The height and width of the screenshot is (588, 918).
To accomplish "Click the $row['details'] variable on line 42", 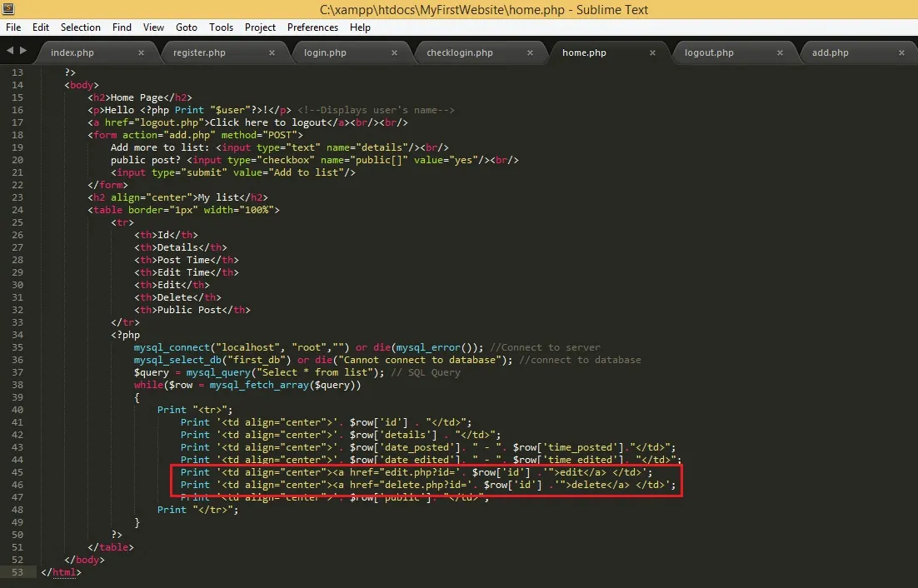I will [x=393, y=436].
